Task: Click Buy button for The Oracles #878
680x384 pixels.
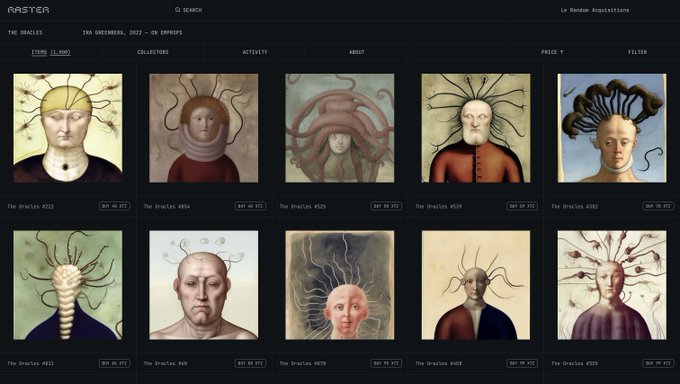Action: [386, 363]
